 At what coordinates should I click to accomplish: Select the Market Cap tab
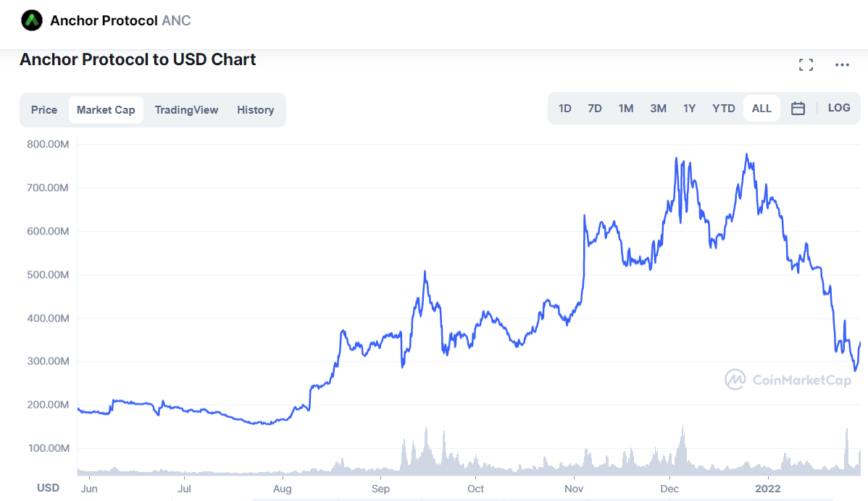(x=106, y=110)
